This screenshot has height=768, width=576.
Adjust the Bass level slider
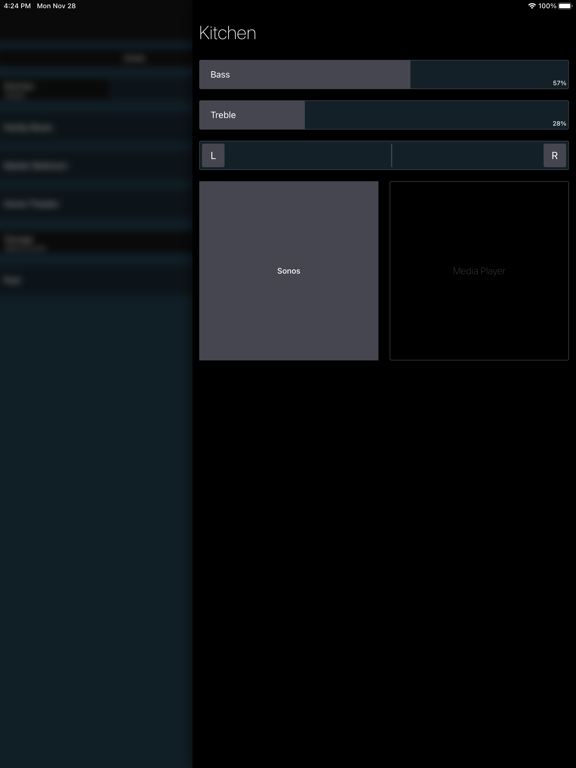384,74
